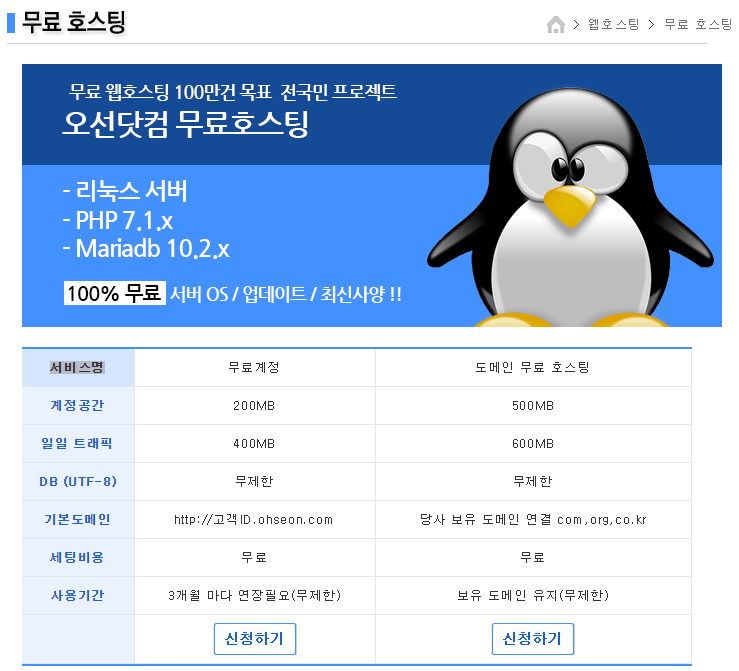Select the 서비스명 header cell
The width and height of the screenshot is (739, 671).
(77, 368)
